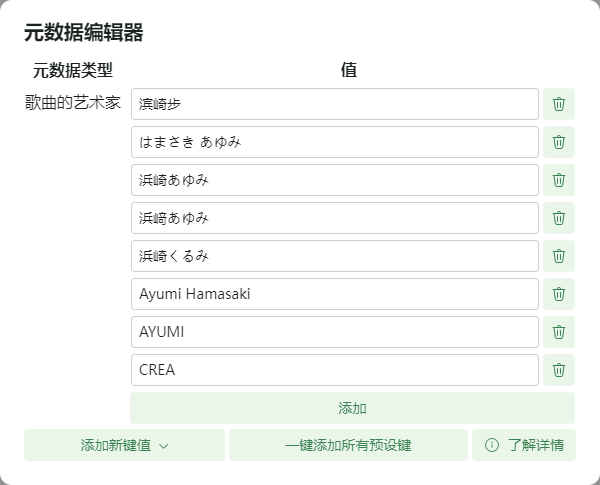Delete the AYUMI value
Screen dimensions: 600x485
(x=559, y=332)
